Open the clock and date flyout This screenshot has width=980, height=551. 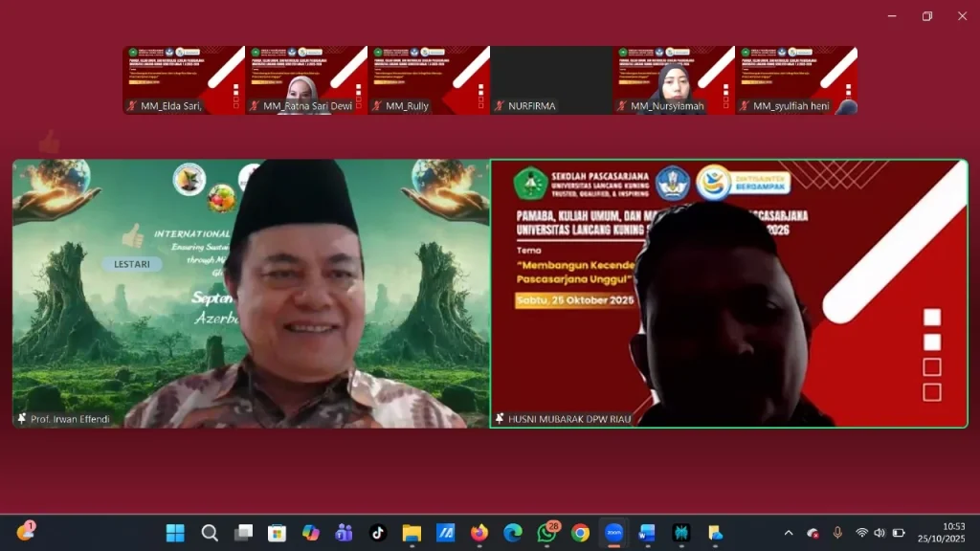(x=940, y=533)
